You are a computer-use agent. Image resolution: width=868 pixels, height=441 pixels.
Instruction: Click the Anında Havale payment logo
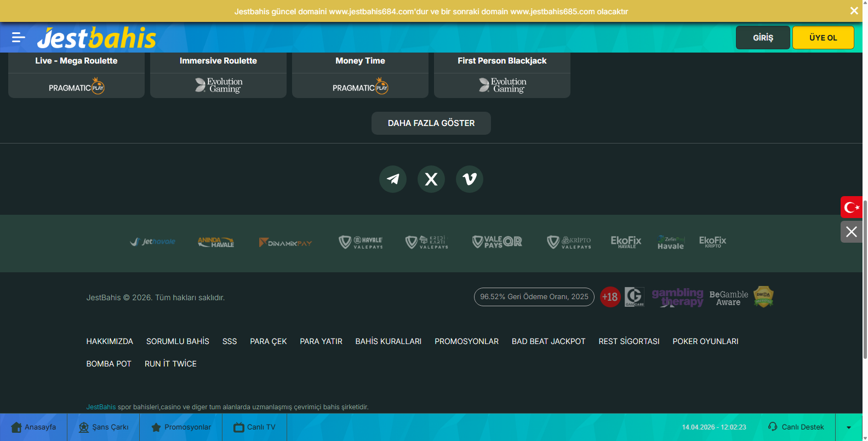click(216, 242)
